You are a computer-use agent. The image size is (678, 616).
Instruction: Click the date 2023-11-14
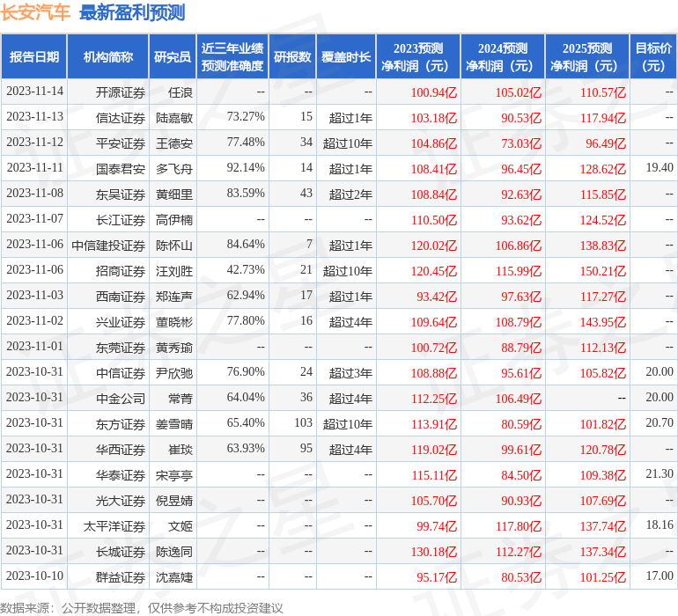click(34, 92)
